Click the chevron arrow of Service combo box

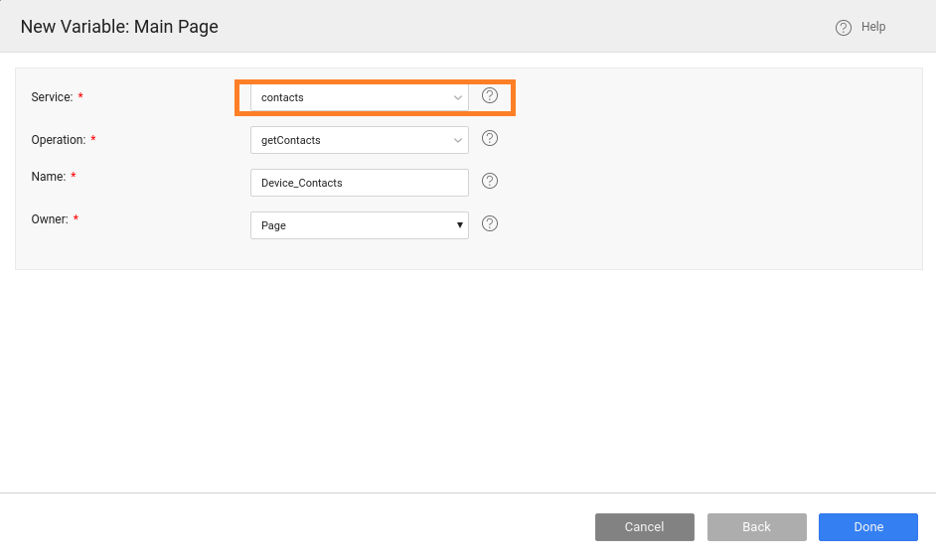(458, 97)
